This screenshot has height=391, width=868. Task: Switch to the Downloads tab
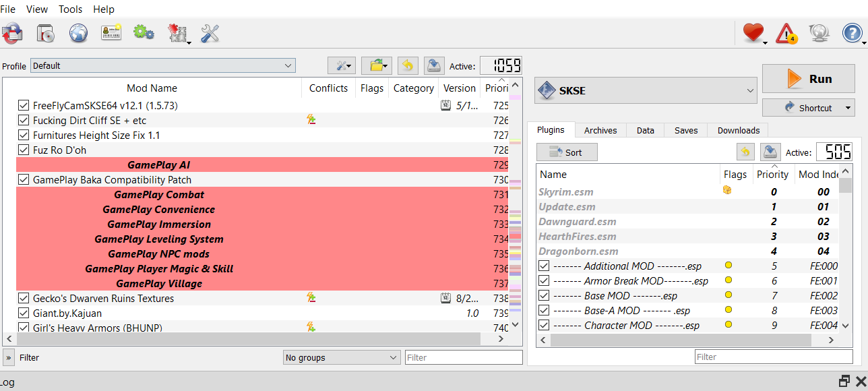click(738, 130)
